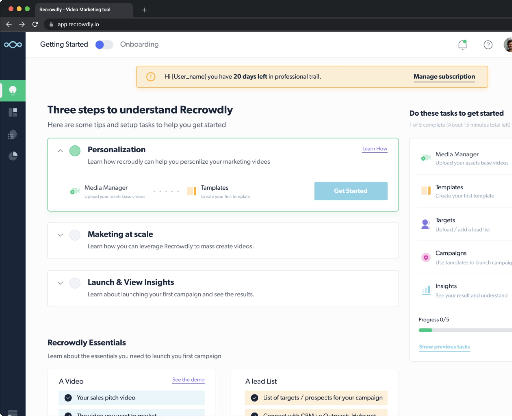512x420 pixels.
Task: Click Templates icon in tasks panel
Action: (x=426, y=191)
